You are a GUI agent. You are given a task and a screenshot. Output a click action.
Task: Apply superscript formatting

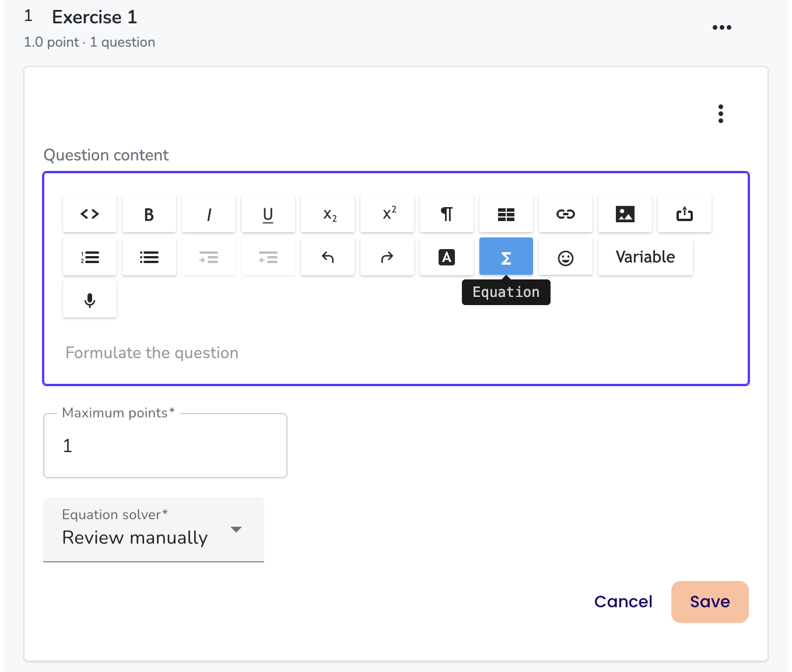click(387, 213)
